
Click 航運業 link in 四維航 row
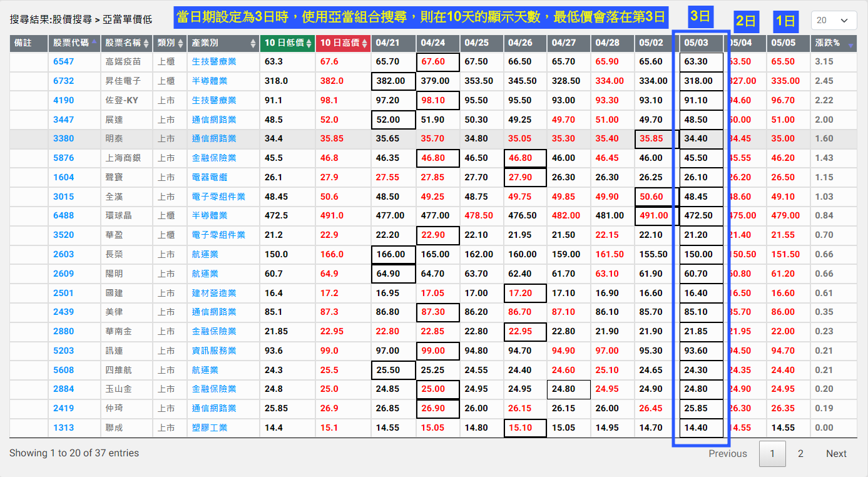point(205,370)
